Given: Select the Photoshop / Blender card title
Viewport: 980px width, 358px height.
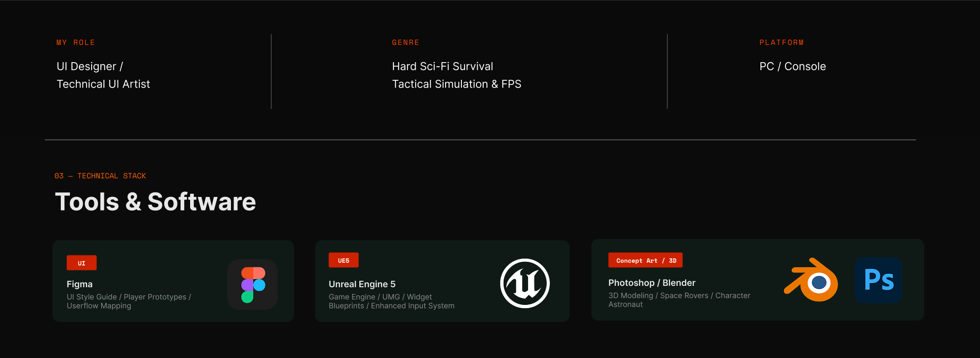Looking at the screenshot, I should (652, 283).
